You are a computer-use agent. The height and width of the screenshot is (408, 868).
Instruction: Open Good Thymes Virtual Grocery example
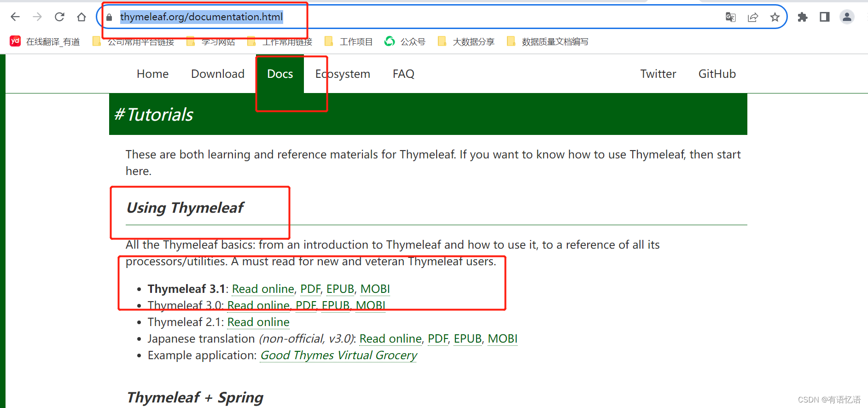click(338, 356)
